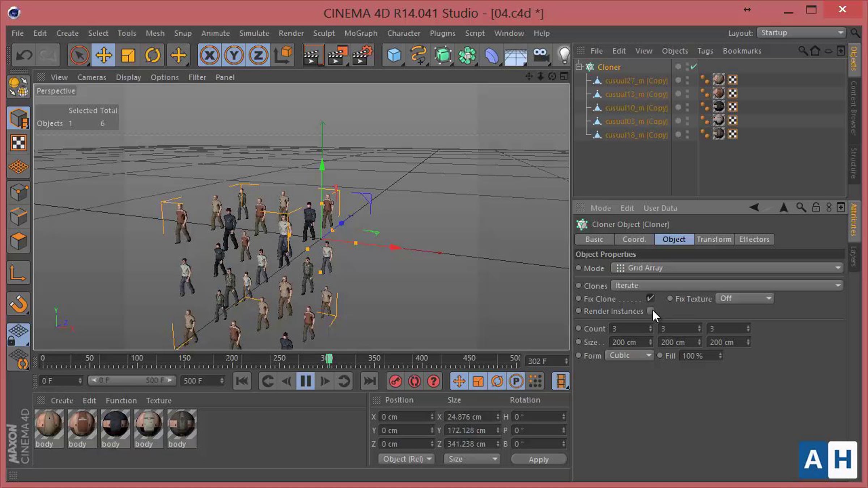Open the Simulate menu
The width and height of the screenshot is (868, 488).
click(x=254, y=33)
